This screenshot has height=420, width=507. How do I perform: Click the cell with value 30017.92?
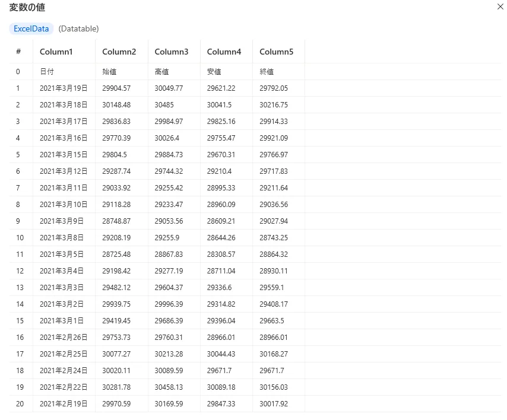(273, 404)
